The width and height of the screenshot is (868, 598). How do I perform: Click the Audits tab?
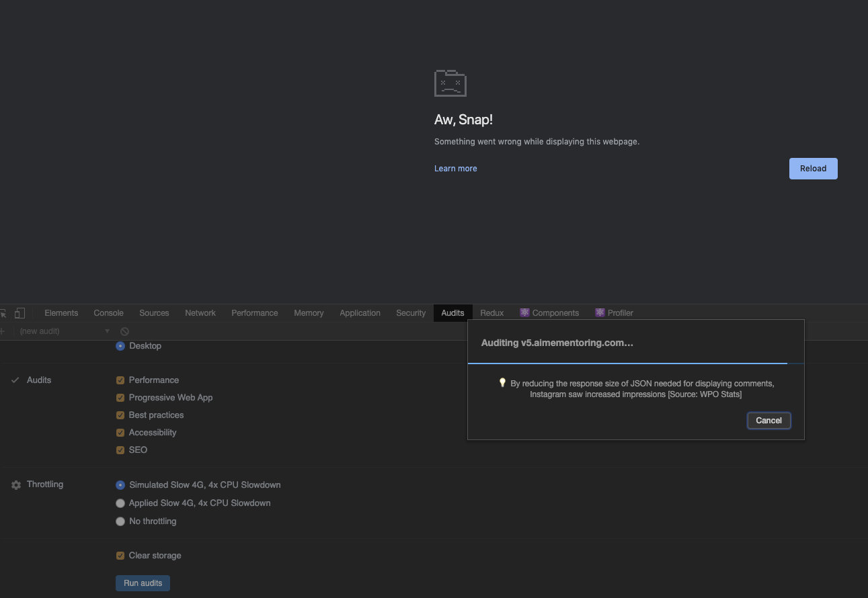point(452,313)
